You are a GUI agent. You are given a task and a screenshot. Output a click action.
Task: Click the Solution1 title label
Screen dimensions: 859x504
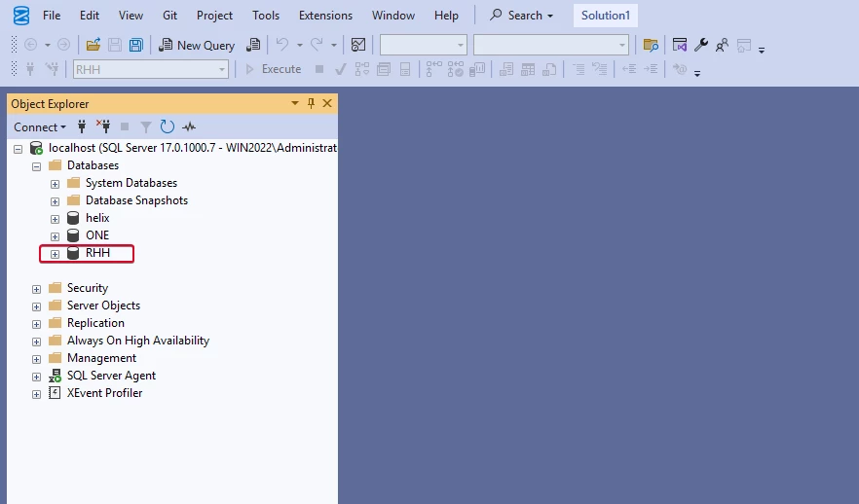(x=606, y=16)
